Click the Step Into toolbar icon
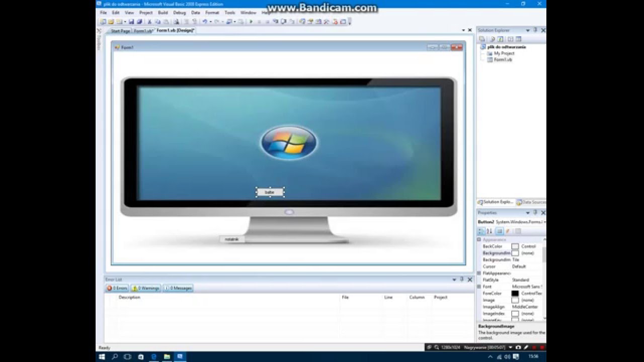Image resolution: width=644 pixels, height=362 pixels. 276,22
